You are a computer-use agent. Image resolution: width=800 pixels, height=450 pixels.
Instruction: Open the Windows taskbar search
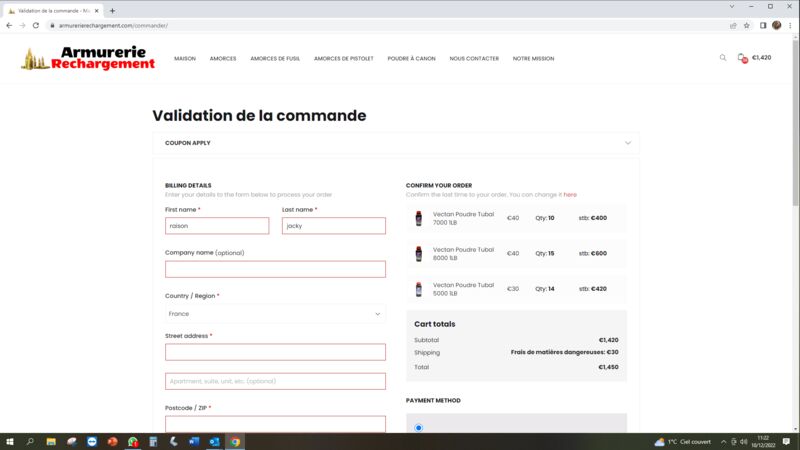tap(30, 442)
